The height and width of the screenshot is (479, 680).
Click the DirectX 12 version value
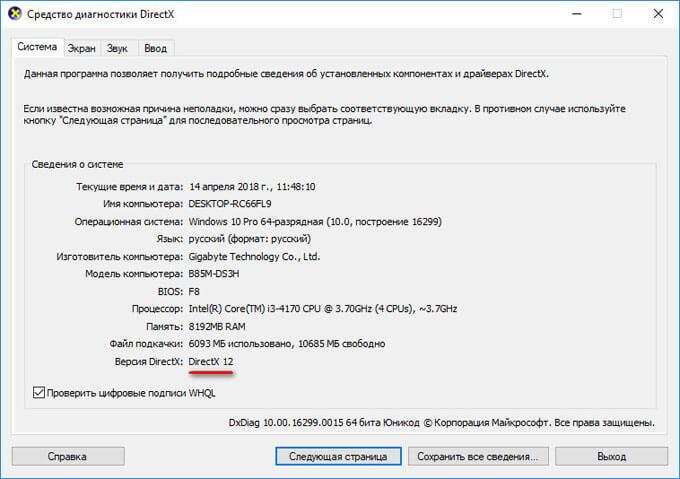click(x=211, y=361)
